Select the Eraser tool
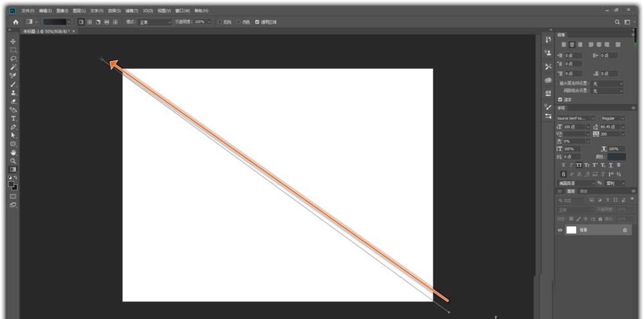The width and height of the screenshot is (644, 319). click(13, 101)
